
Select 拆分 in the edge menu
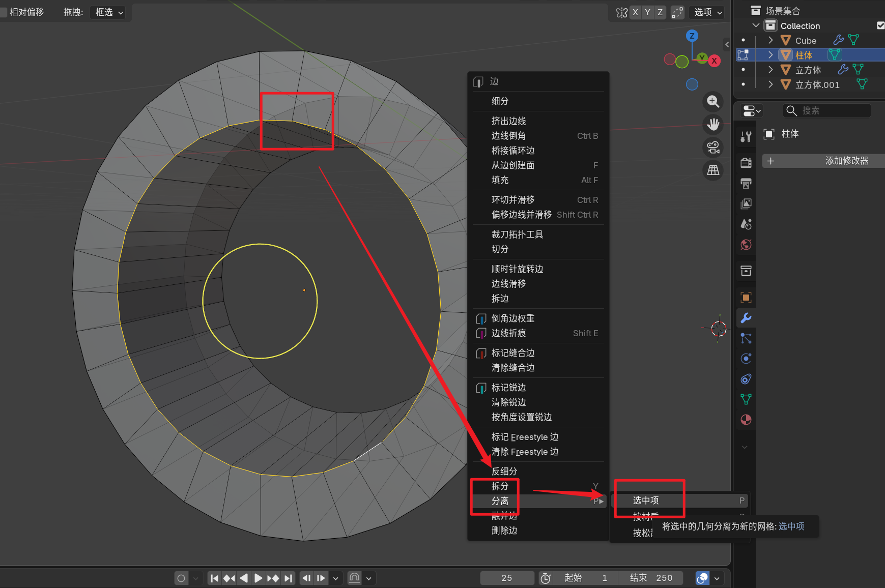pos(500,486)
